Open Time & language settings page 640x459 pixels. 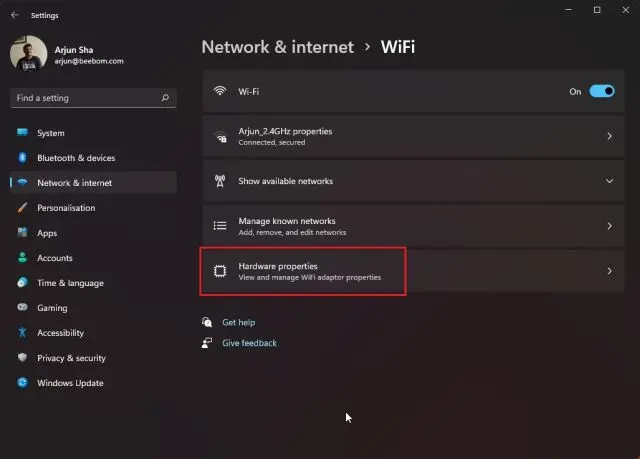70,283
